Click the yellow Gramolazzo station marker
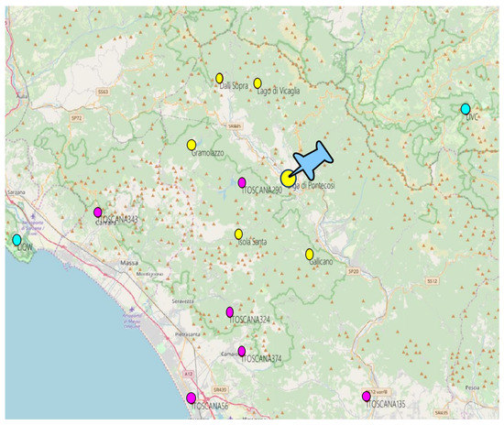 [192, 145]
